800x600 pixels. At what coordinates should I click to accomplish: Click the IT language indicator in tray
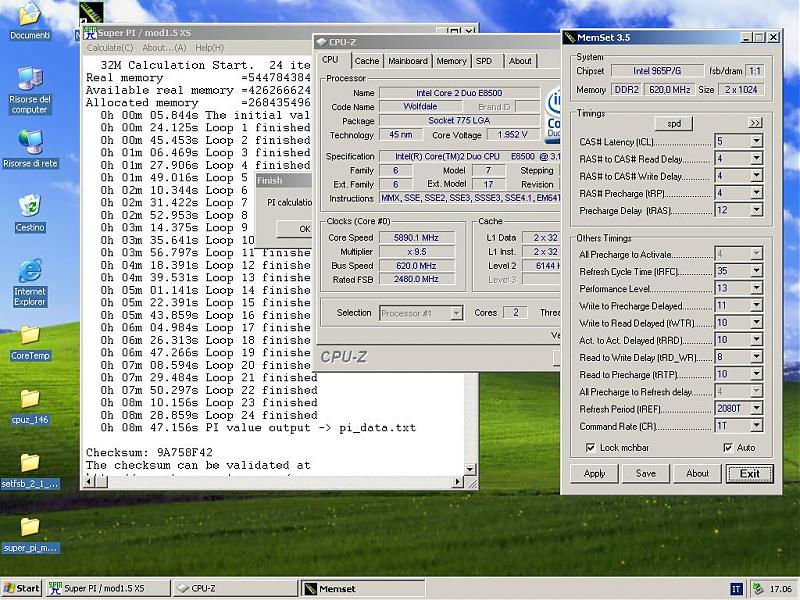736,589
